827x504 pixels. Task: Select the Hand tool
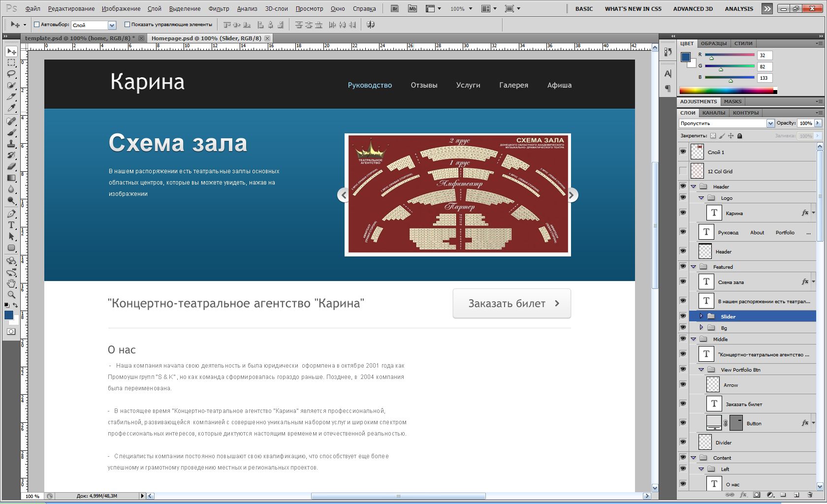click(11, 283)
